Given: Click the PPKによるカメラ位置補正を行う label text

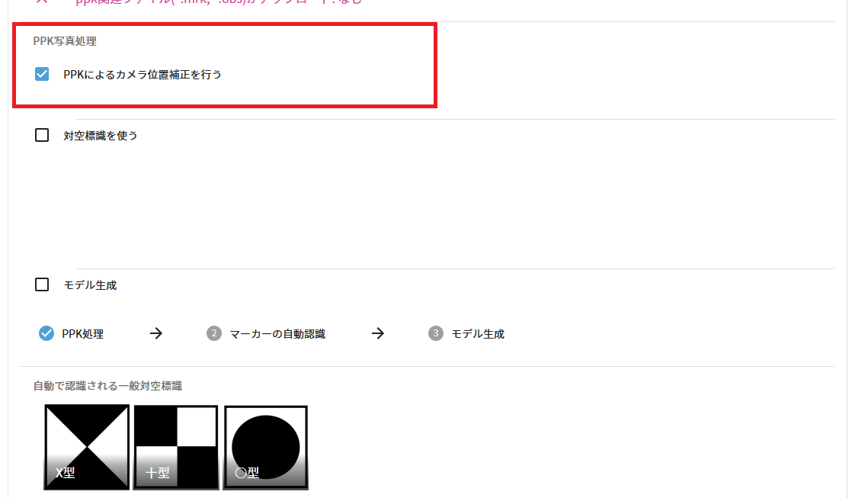Looking at the screenshot, I should 143,74.
